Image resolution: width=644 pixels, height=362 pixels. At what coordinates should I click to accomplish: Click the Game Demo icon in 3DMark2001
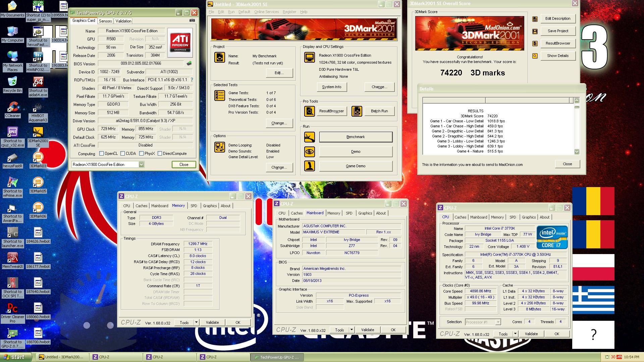pyautogui.click(x=310, y=166)
